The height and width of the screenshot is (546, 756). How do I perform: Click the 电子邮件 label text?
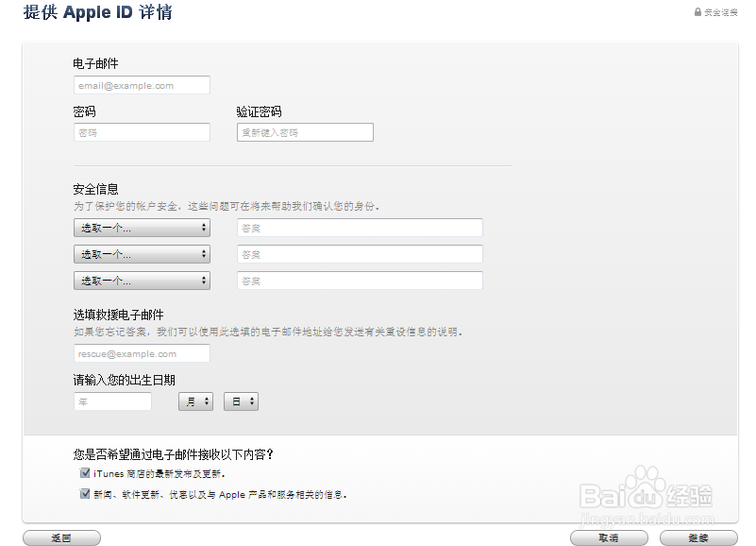[95, 63]
